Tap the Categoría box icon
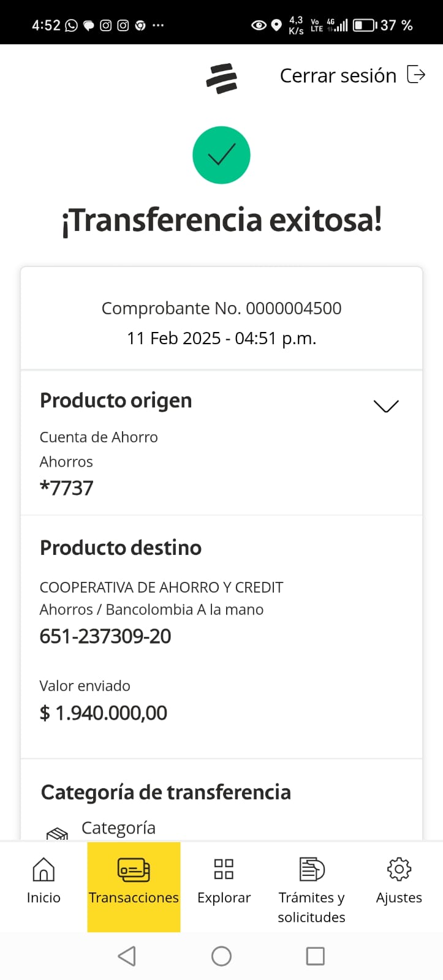The width and height of the screenshot is (443, 980). tap(57, 833)
